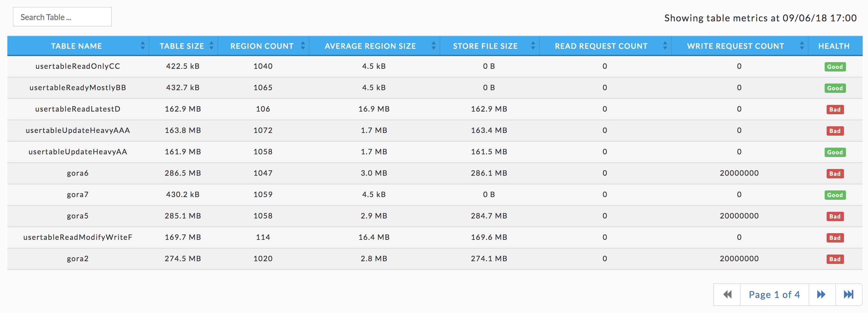Click write request count of gora2
This screenshot has height=313, width=868.
pos(739,258)
